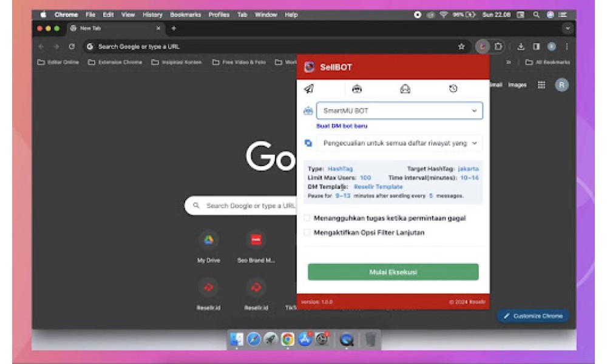
Task: Open the Pengecualian untuk semua daftar riwayat dropdown
Action: pyautogui.click(x=399, y=143)
